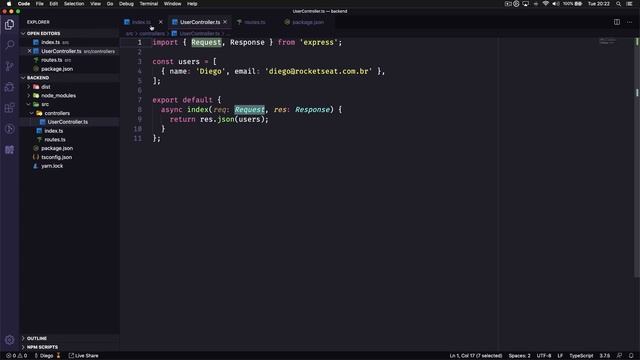The width and height of the screenshot is (640, 360).
Task: Open yarn.lock in file tree
Action: tap(70, 166)
